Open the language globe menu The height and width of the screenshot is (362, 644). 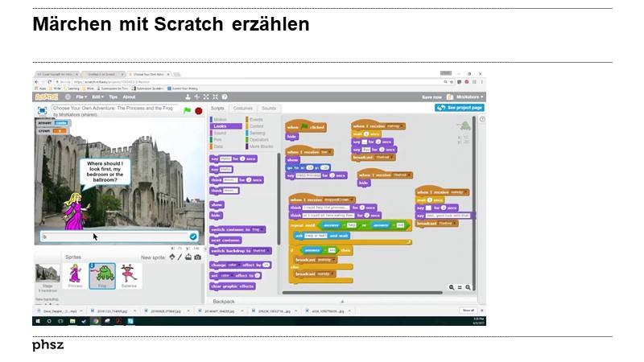click(68, 97)
